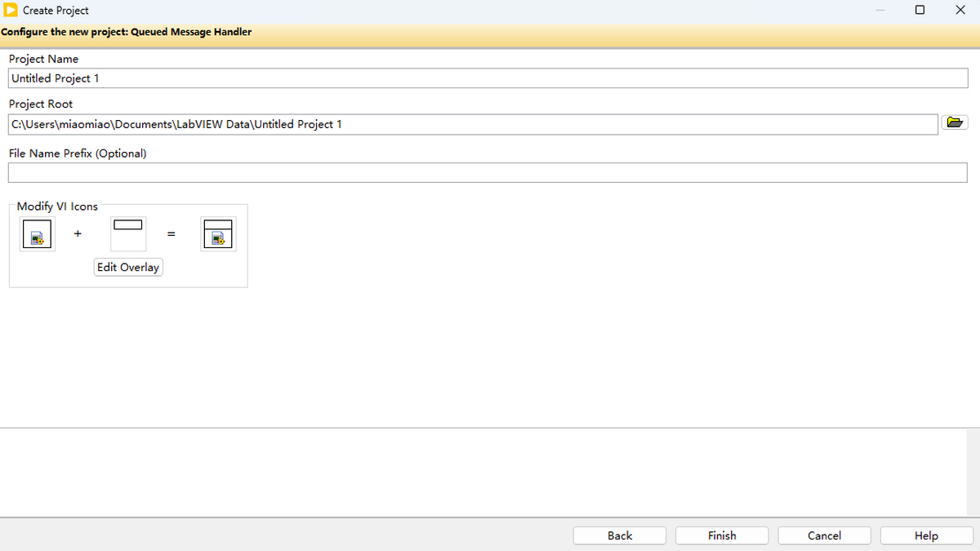Viewport: 980px width, 551px height.
Task: Click the original VI icon preview
Action: (x=38, y=233)
